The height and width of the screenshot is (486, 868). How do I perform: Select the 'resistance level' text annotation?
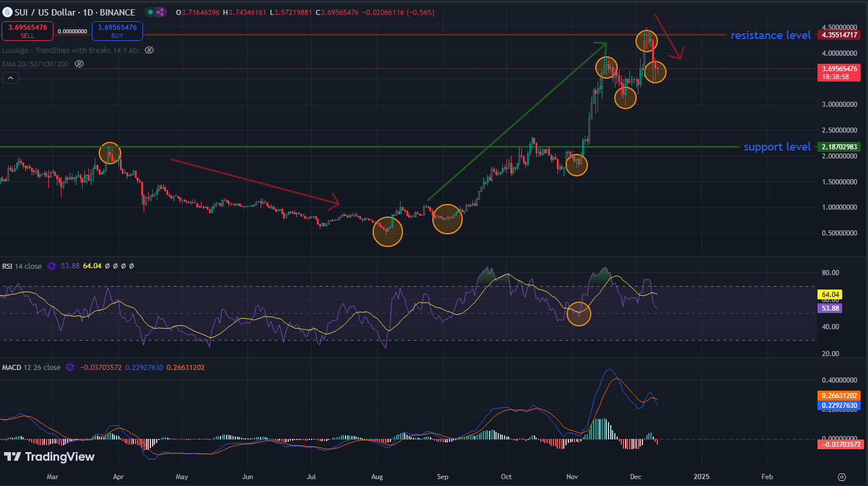[x=770, y=36]
